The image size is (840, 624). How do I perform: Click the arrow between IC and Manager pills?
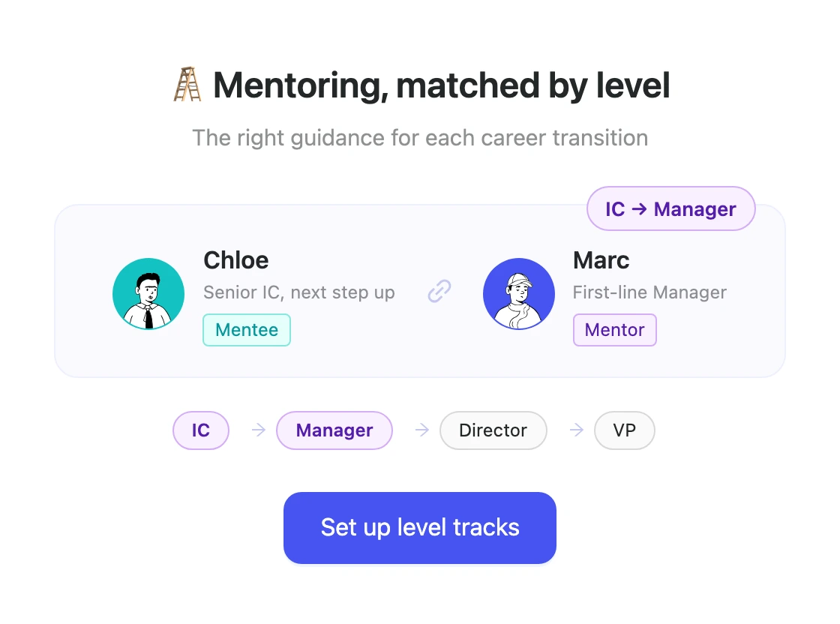pos(259,430)
